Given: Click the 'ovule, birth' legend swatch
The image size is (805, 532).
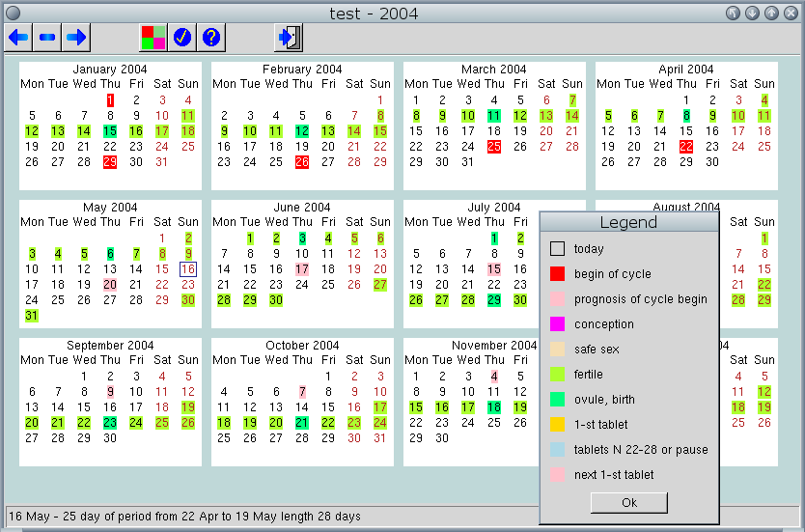Looking at the screenshot, I should click(557, 400).
